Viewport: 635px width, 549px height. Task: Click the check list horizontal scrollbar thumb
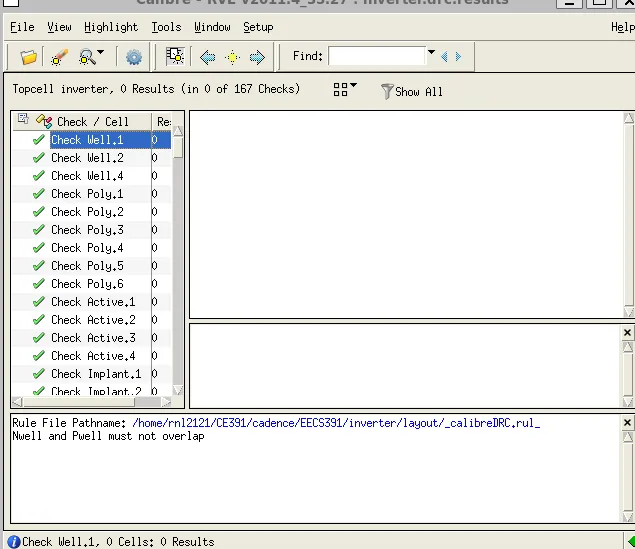pyautogui.click(x=79, y=402)
